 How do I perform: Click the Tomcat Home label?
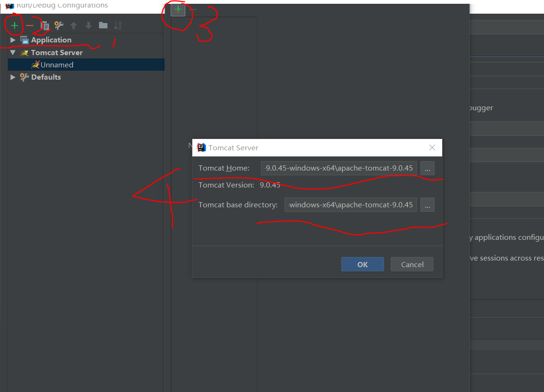pos(224,168)
